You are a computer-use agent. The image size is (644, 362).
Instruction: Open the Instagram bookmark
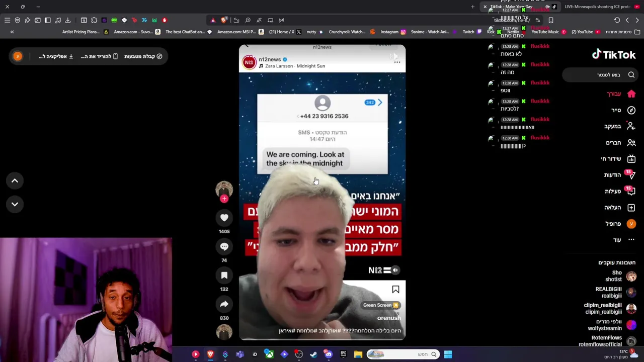coord(393,32)
